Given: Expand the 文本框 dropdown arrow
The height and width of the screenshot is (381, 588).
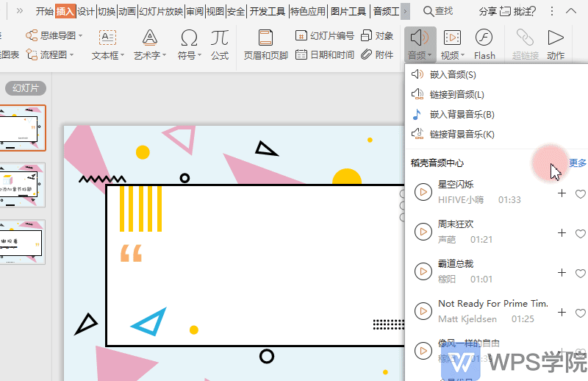Looking at the screenshot, I should tap(122, 56).
